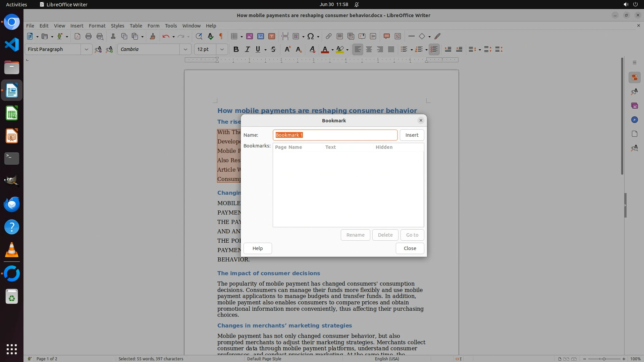Click the bookmark Name text field
Image resolution: width=644 pixels, height=362 pixels.
pos(335,135)
